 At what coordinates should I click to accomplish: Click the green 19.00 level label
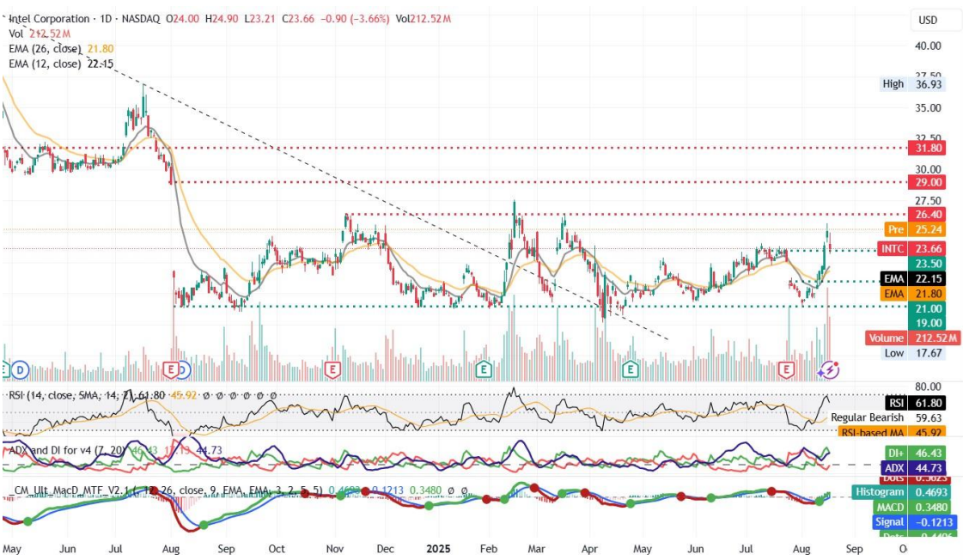click(928, 323)
